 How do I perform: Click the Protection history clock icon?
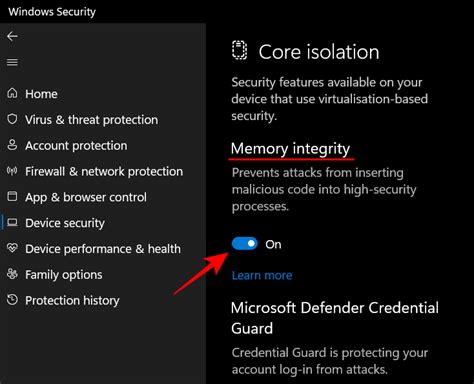(x=12, y=300)
